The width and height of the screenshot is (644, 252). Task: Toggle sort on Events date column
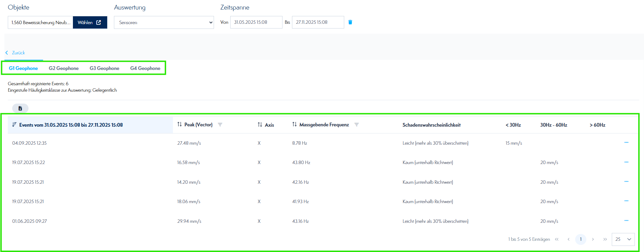click(14, 125)
